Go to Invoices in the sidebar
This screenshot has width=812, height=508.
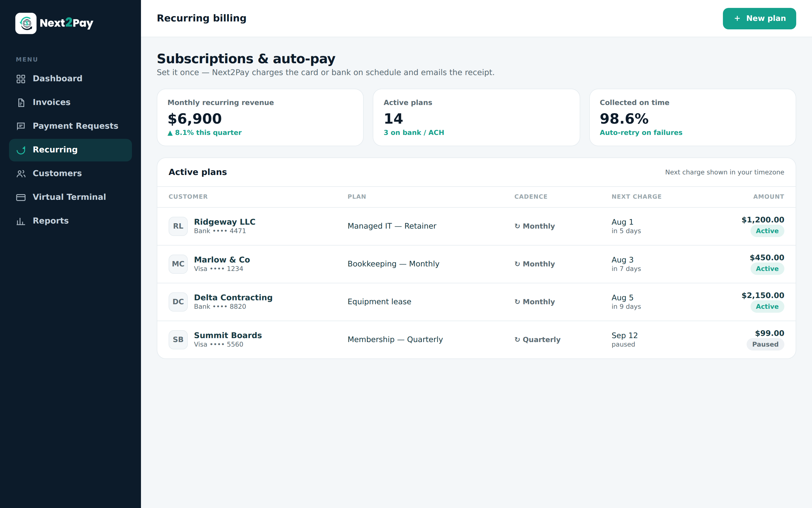[x=70, y=102]
